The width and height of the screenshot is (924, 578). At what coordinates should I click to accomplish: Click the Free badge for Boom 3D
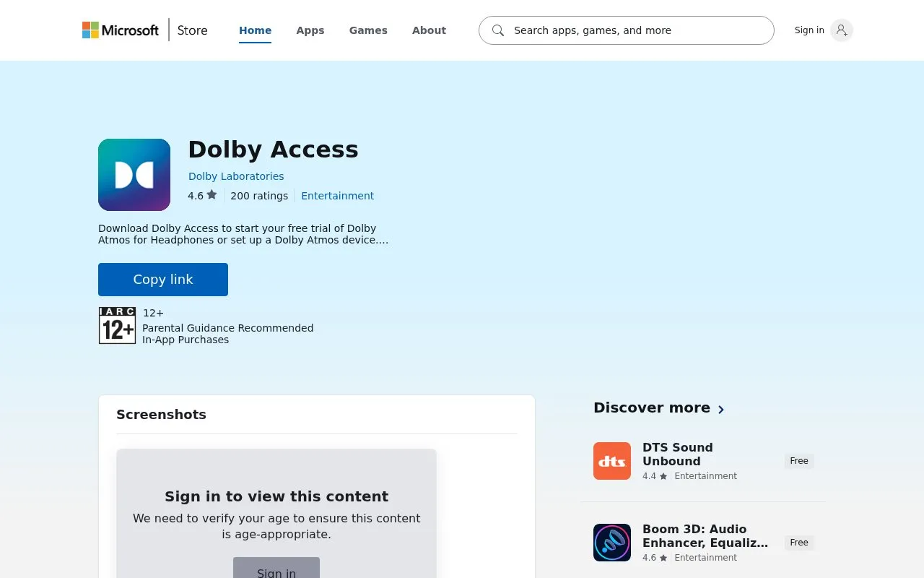tap(799, 543)
